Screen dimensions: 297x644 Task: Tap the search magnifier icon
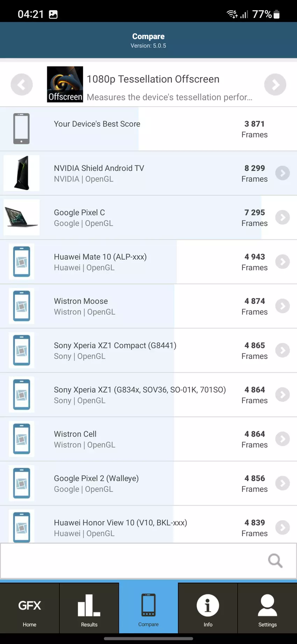click(275, 561)
